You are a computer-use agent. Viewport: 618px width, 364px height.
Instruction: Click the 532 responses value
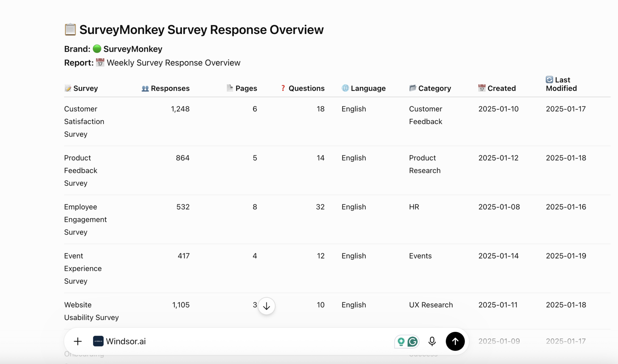[183, 207]
